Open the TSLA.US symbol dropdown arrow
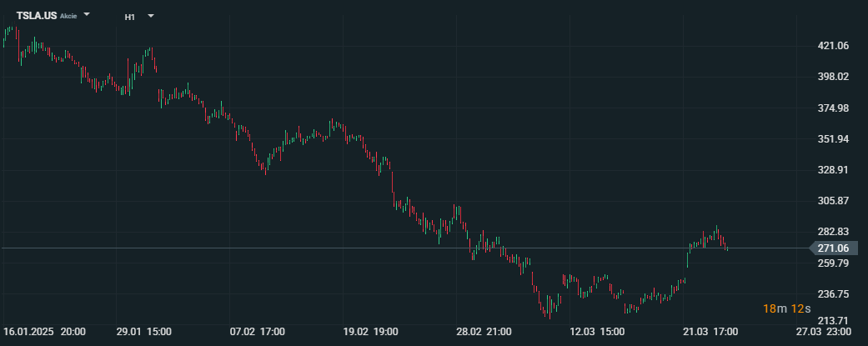The width and height of the screenshot is (868, 346). [x=88, y=15]
